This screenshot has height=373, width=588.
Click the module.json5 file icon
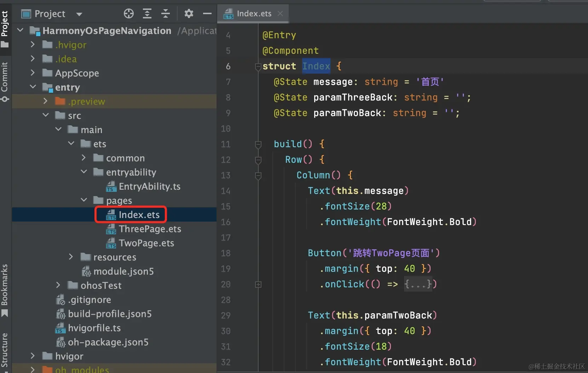86,271
